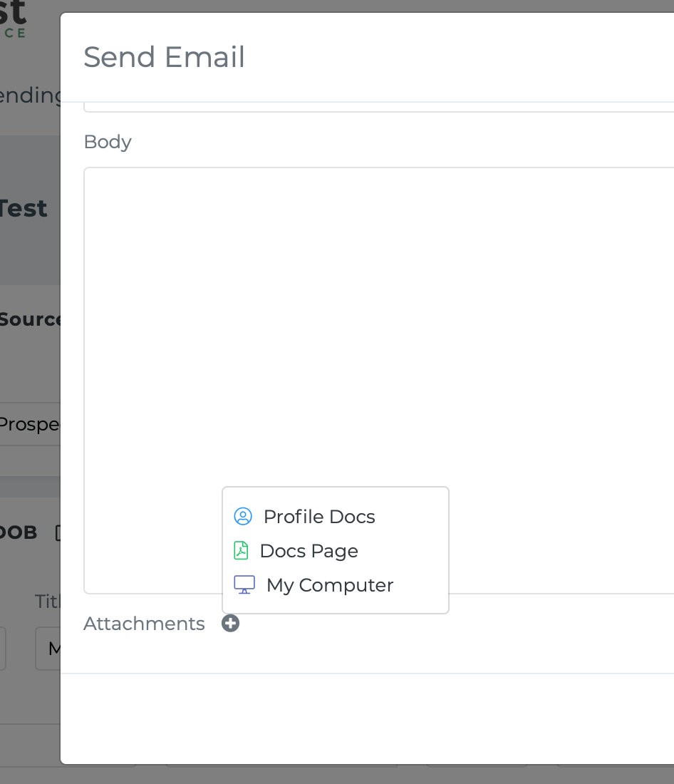Click the Test heading in the background
Viewport: 674px width, 784px height.
pos(24,209)
